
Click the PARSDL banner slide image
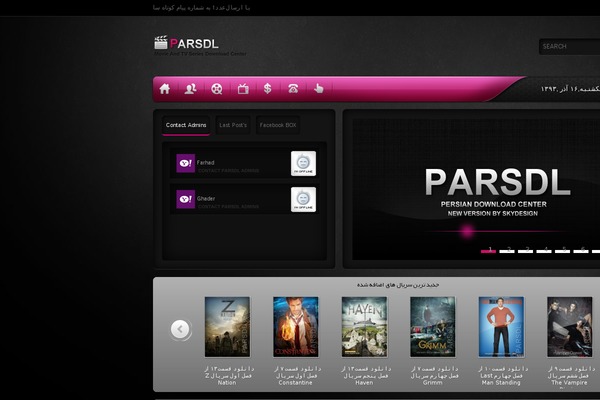click(x=476, y=189)
